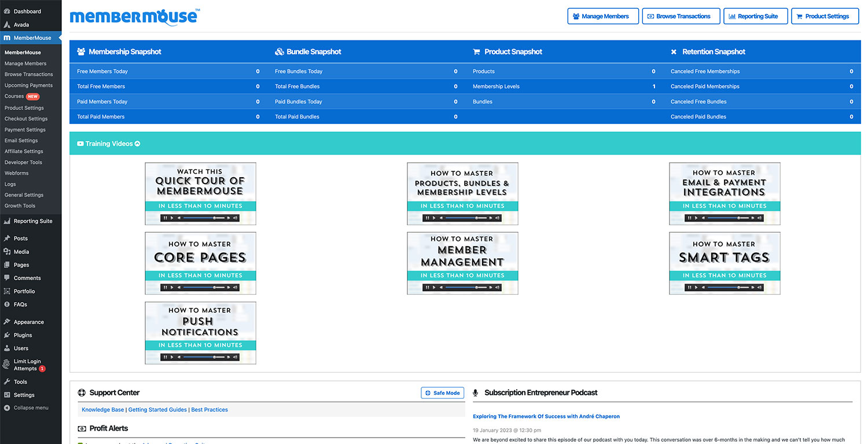Open the André Chaperon podcast episode link
Image resolution: width=868 pixels, height=444 pixels.
[x=546, y=416]
